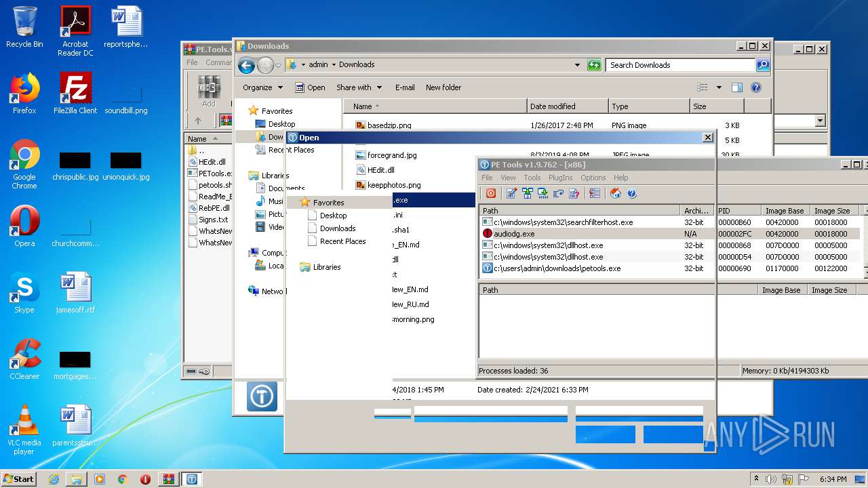This screenshot has width=868, height=488.
Task: Open the Tools menu in PE Tools
Action: tap(532, 178)
